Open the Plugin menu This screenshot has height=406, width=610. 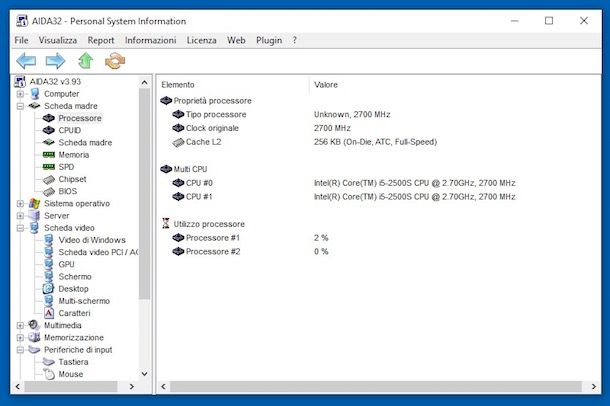[x=269, y=40]
